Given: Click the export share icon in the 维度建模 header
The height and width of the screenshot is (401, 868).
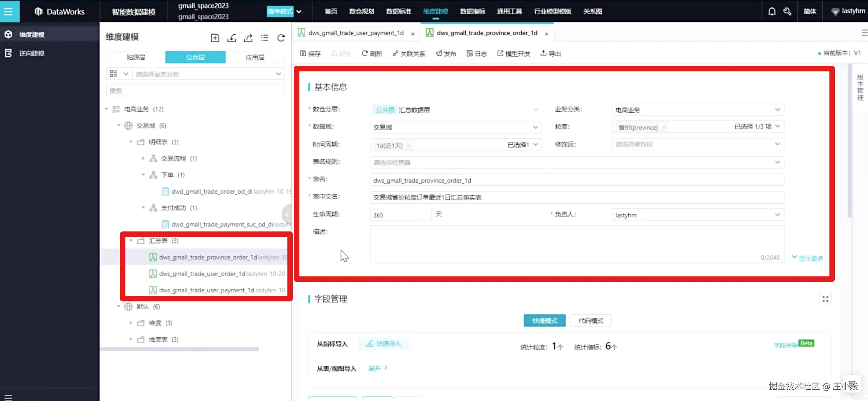Looking at the screenshot, I should coord(248,38).
